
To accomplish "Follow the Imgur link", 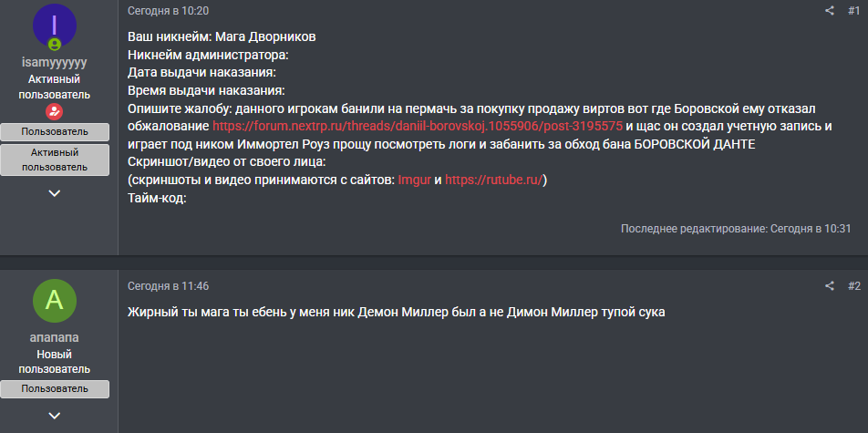I will tap(414, 180).
